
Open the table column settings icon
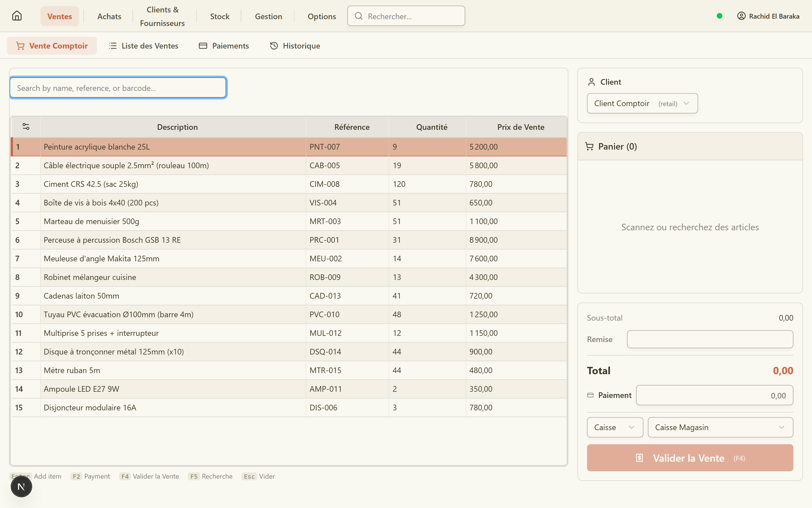pos(26,127)
